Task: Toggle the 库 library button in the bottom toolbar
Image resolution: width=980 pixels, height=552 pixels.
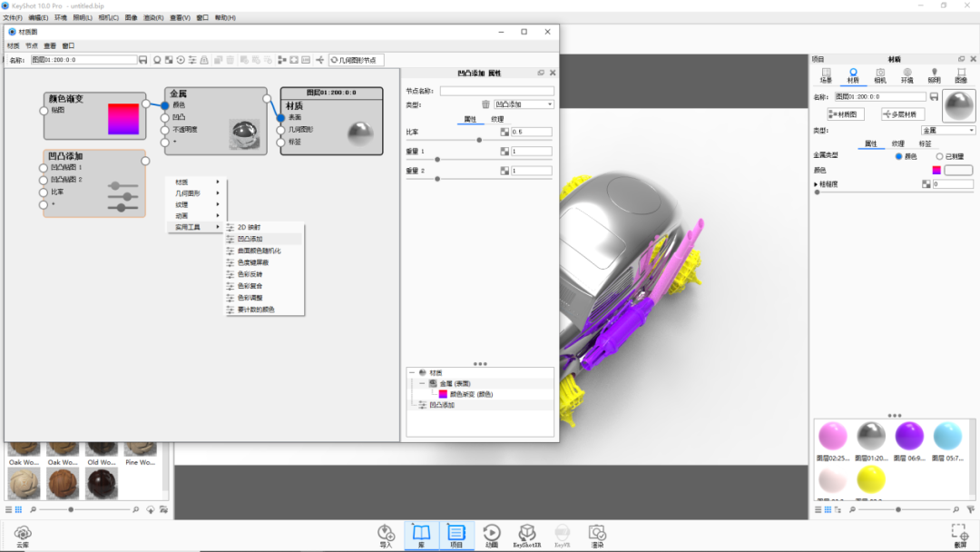Action: coord(421,536)
